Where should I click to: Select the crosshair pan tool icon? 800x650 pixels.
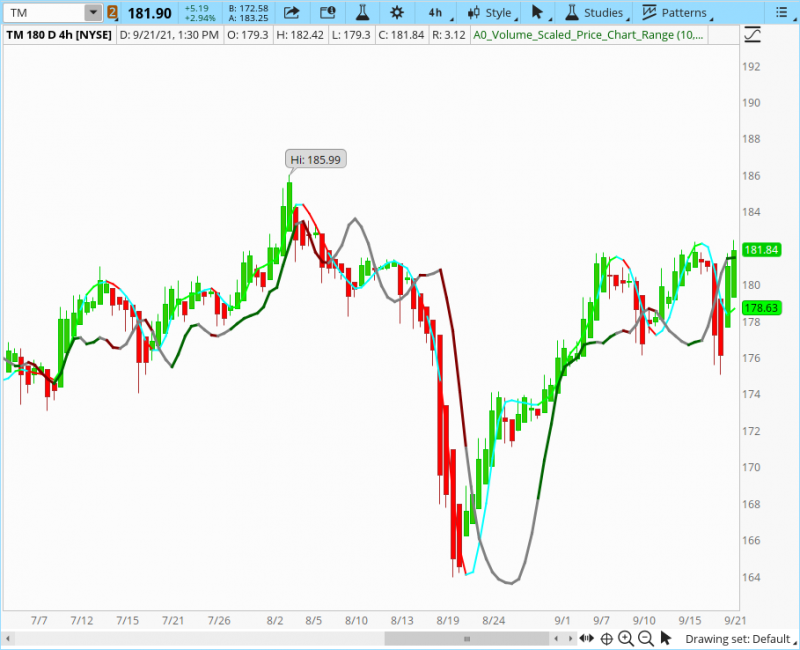click(606, 638)
